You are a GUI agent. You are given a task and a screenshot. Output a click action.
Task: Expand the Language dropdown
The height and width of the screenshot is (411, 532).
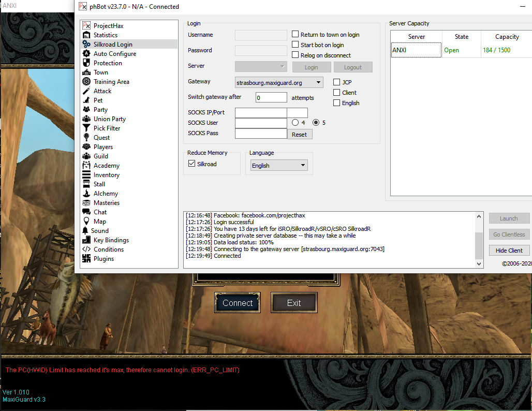click(x=303, y=166)
